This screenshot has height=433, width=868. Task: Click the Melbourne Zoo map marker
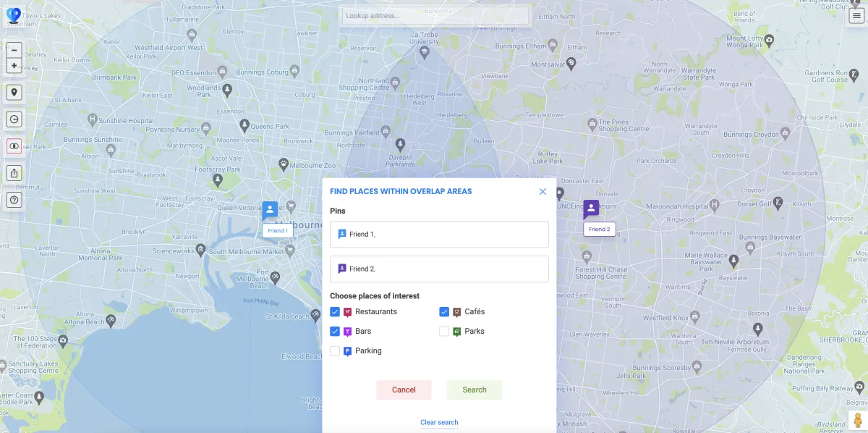pos(284,164)
